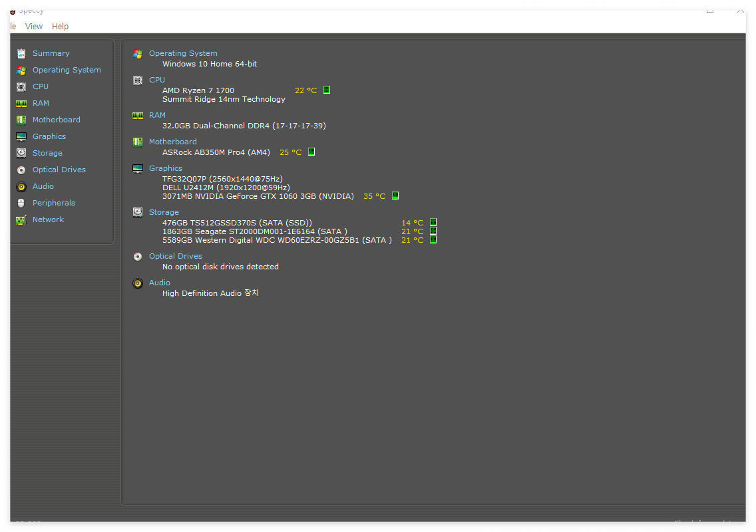Click the Optical Drives disc icon in sidebar

(21, 170)
